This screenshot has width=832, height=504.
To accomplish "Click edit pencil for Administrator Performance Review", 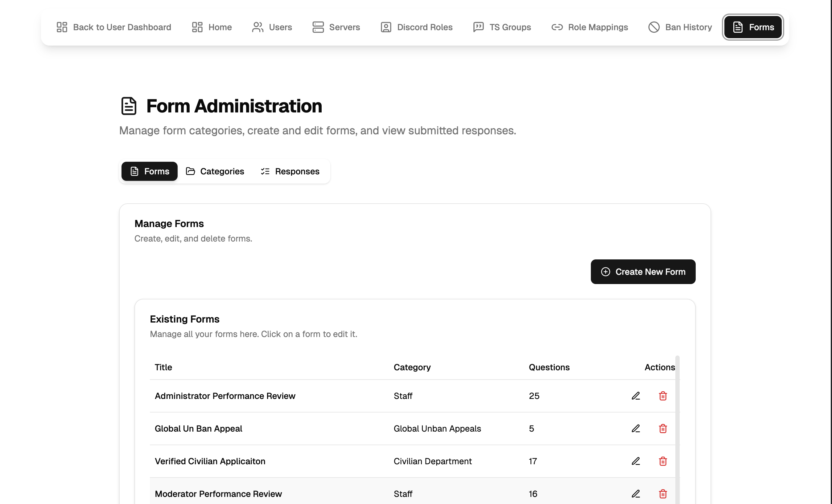I will (x=636, y=396).
